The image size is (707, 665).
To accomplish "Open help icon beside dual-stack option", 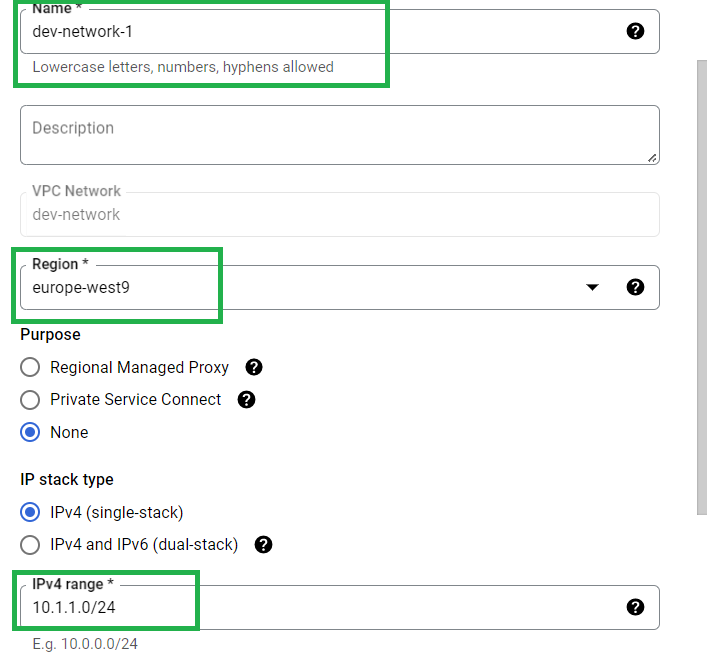I will pyautogui.click(x=263, y=545).
